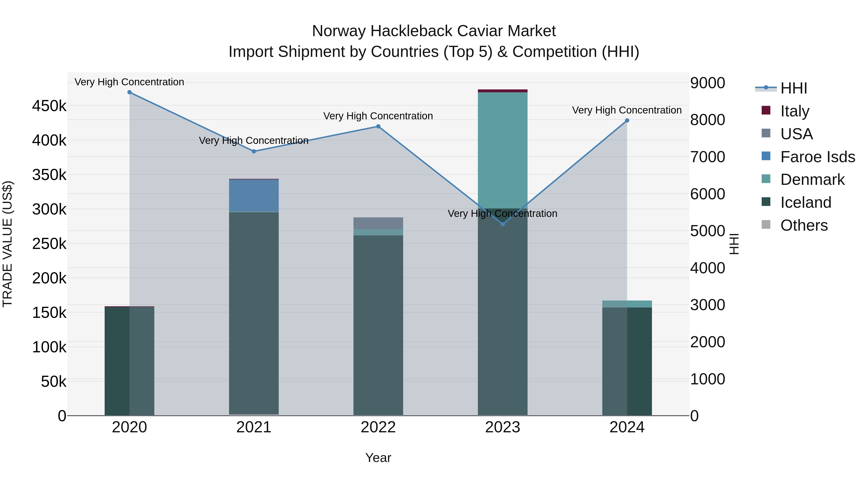868x488 pixels.
Task: Select the Denmark bar segment in 2023
Action: click(x=503, y=150)
